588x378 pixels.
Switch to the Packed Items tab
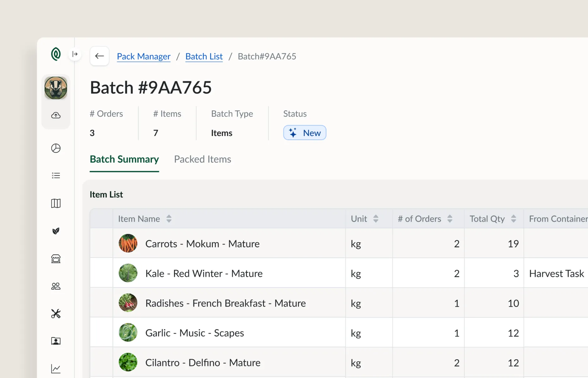tap(203, 159)
